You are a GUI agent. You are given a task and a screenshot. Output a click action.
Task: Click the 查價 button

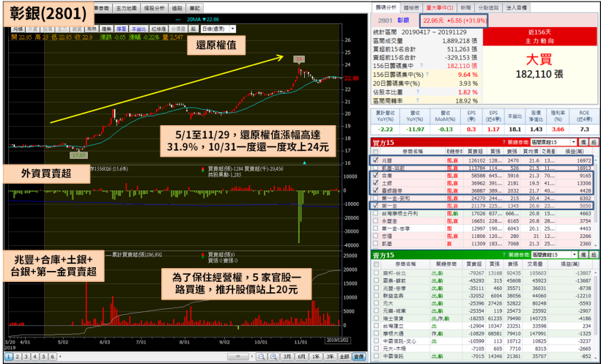[358, 357]
